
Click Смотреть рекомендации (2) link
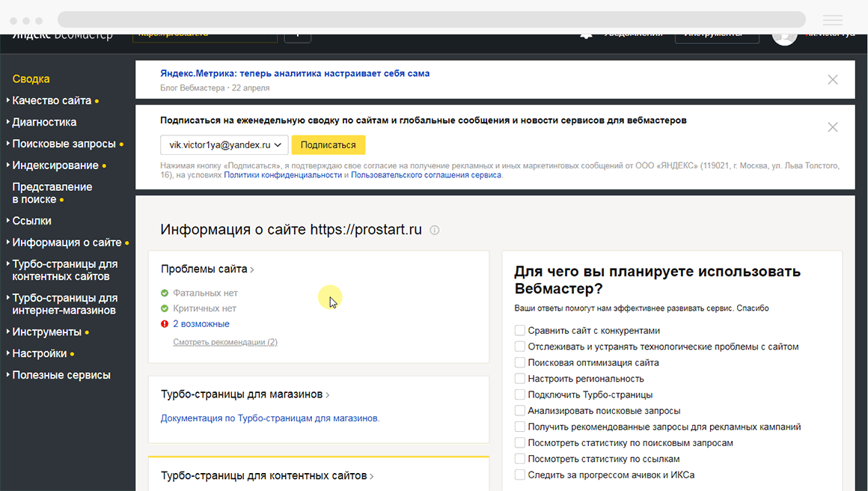click(x=225, y=342)
